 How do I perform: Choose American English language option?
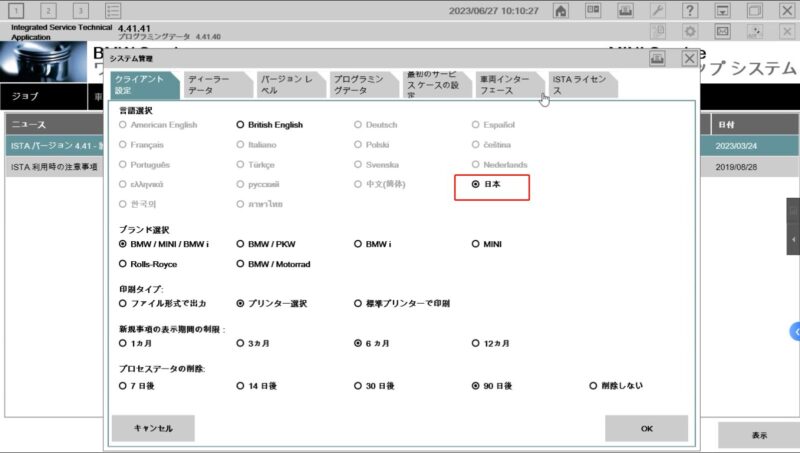[x=158, y=124]
